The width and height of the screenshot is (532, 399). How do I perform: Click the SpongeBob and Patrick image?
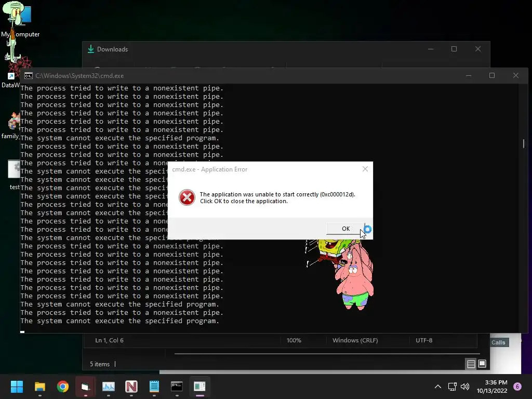pos(340,275)
